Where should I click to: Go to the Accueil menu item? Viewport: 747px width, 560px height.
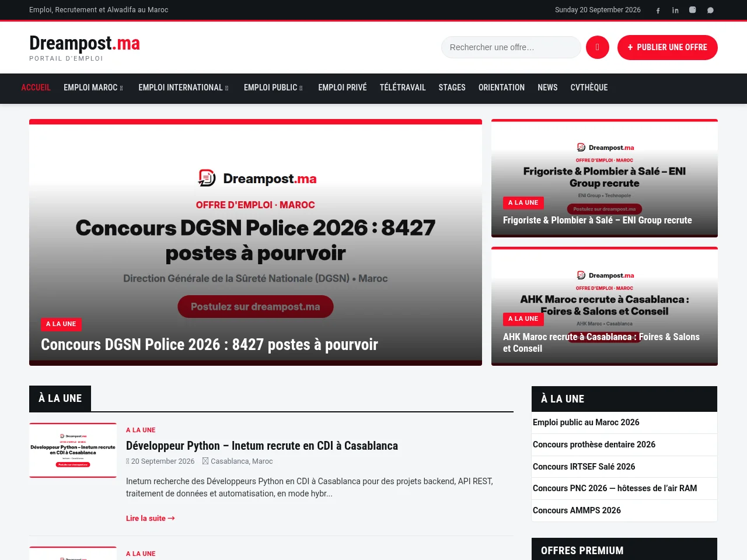(x=36, y=87)
